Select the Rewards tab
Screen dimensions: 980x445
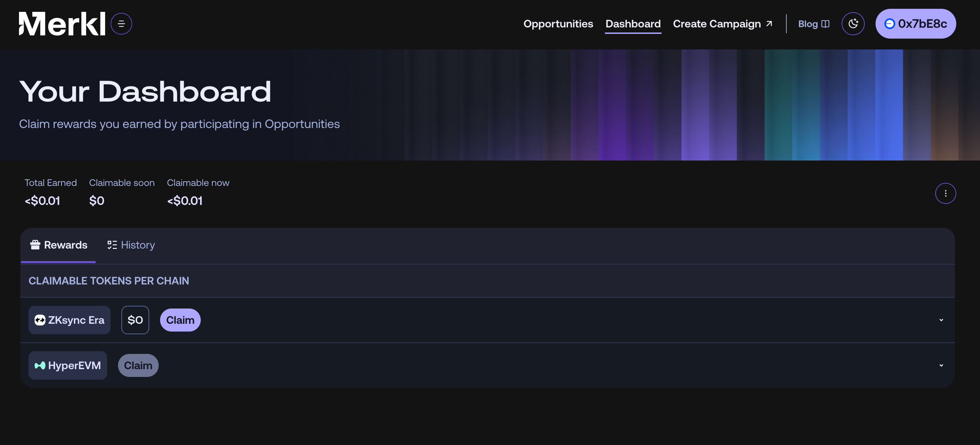[59, 245]
